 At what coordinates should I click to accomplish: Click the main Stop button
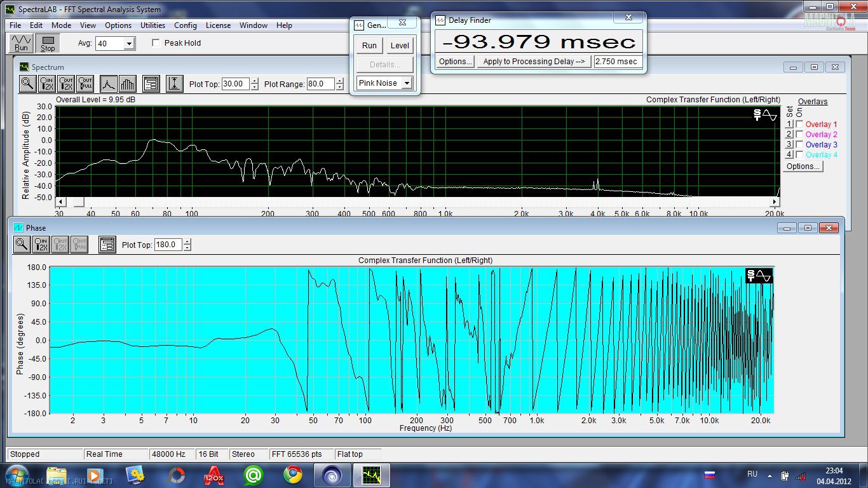click(x=48, y=43)
